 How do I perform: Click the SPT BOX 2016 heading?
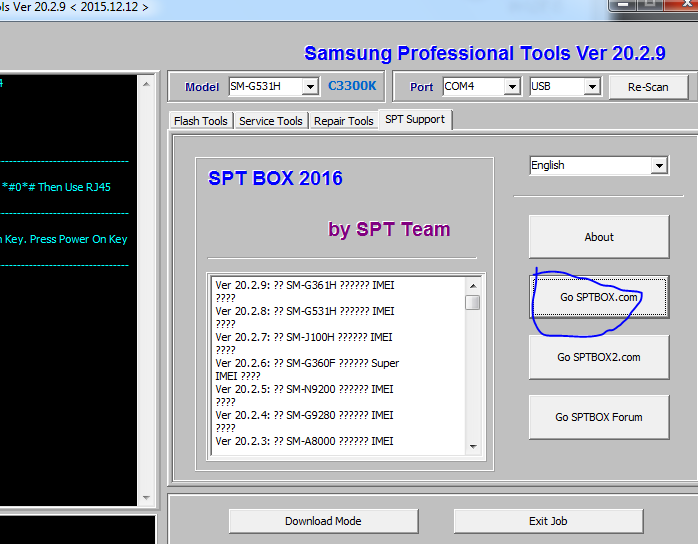[276, 178]
